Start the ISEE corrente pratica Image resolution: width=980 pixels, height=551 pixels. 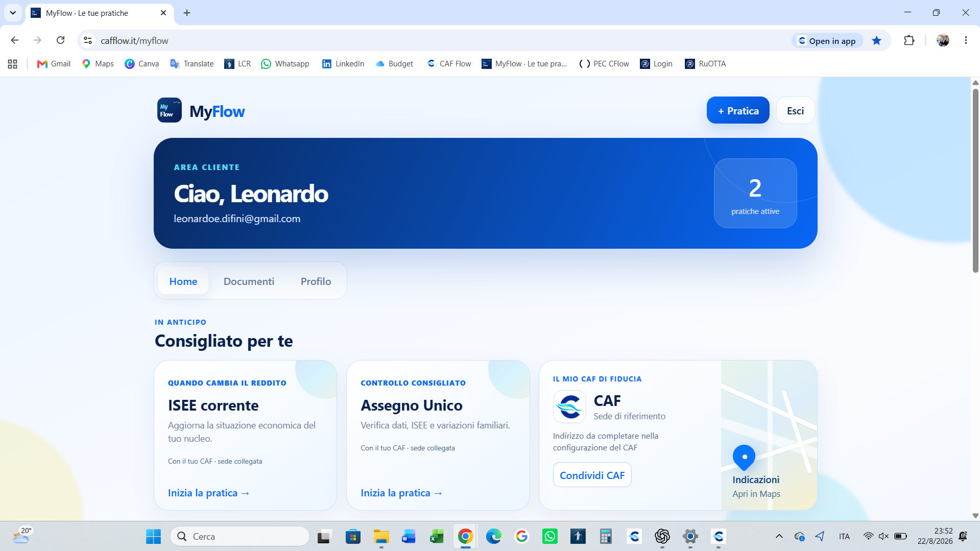pos(208,493)
